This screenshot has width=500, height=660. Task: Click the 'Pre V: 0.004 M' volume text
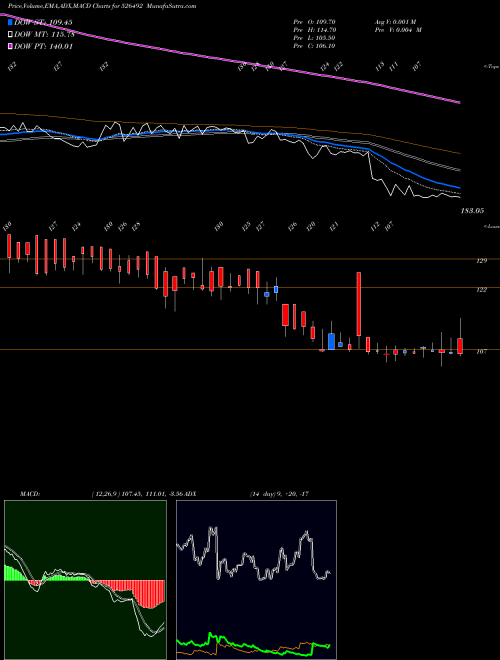(398, 30)
